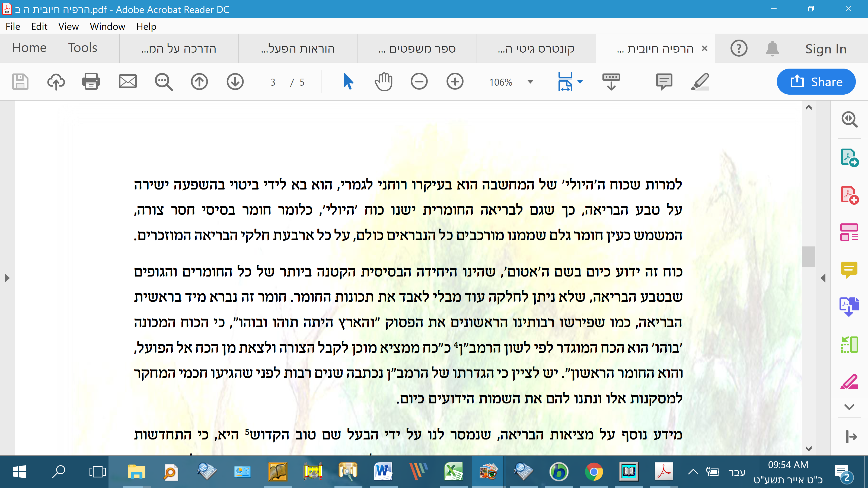The width and height of the screenshot is (868, 488).
Task: Click the Share button
Action: tap(816, 82)
